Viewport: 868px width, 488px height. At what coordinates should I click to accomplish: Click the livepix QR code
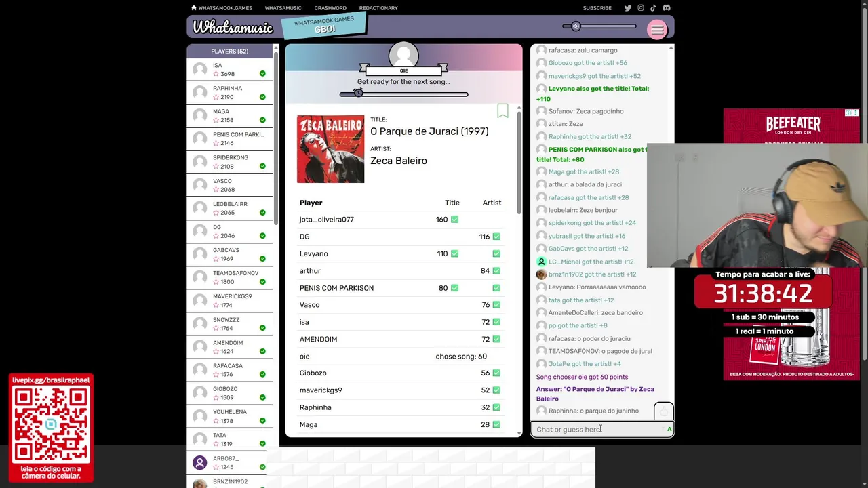point(51,424)
